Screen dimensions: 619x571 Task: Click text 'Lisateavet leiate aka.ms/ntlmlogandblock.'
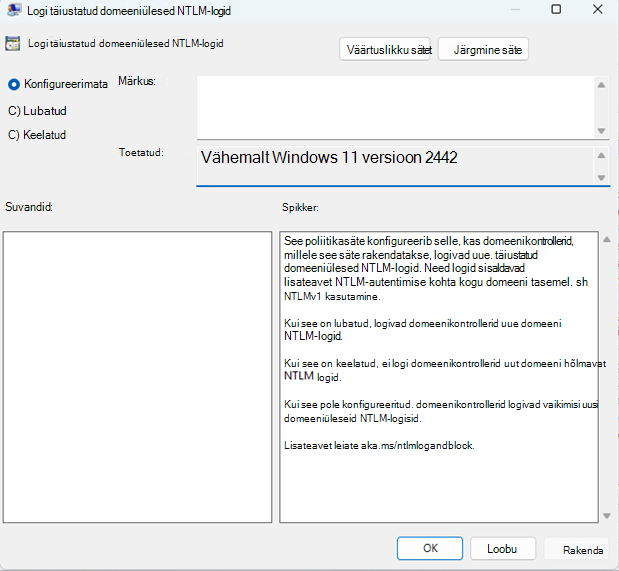[x=379, y=445]
